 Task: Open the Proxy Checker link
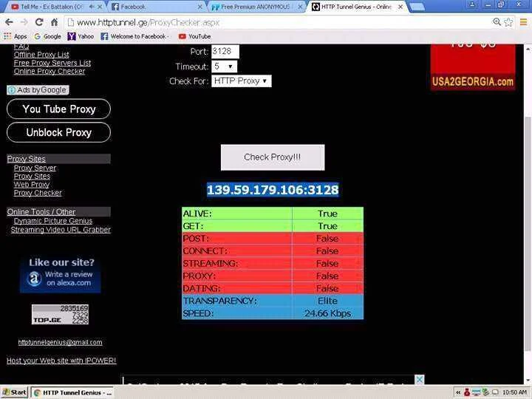tap(38, 193)
